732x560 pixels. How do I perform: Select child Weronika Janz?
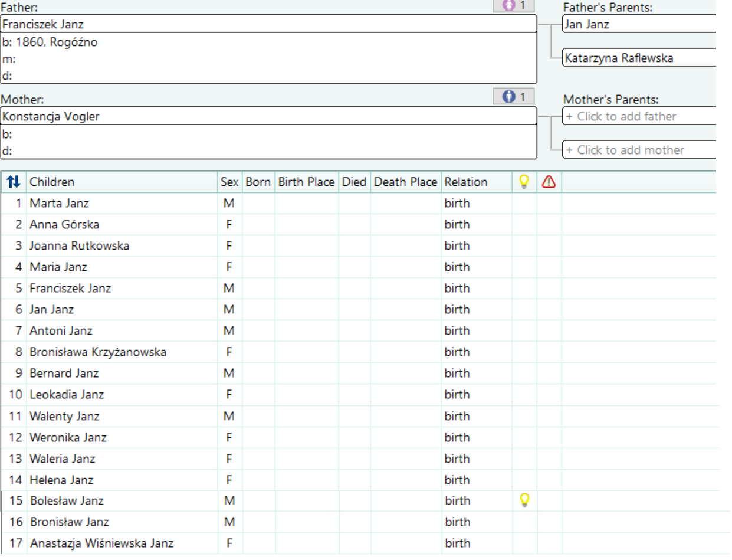(x=68, y=437)
